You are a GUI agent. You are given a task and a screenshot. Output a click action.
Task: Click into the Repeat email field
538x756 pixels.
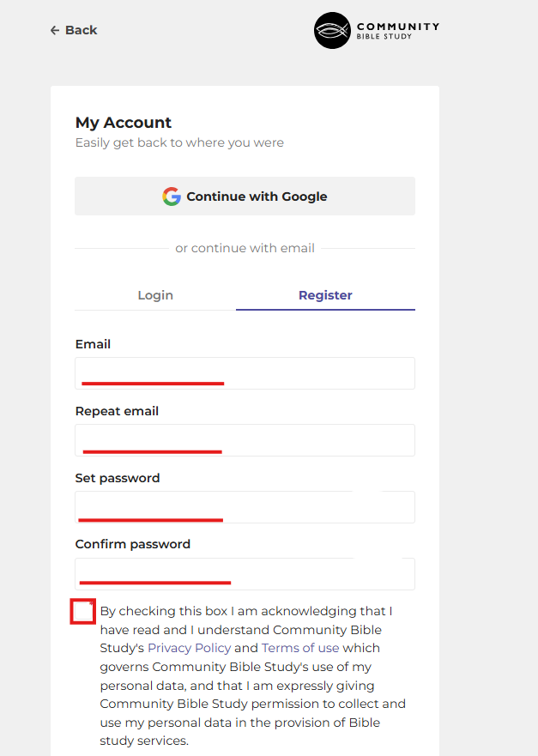tap(245, 440)
